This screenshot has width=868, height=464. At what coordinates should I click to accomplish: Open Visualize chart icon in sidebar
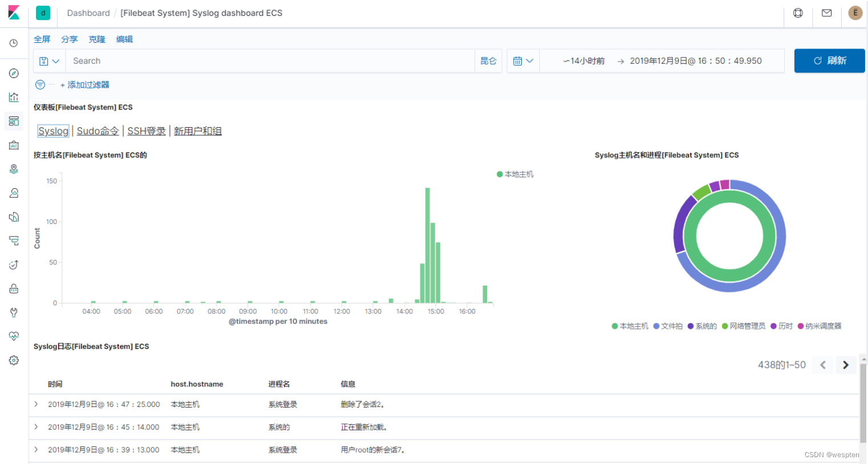[14, 97]
